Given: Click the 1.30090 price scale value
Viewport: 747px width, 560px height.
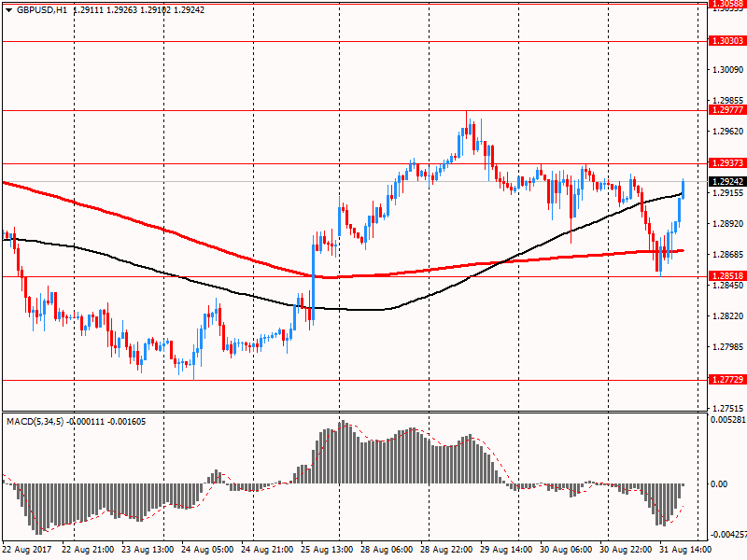Looking at the screenshot, I should [728, 70].
